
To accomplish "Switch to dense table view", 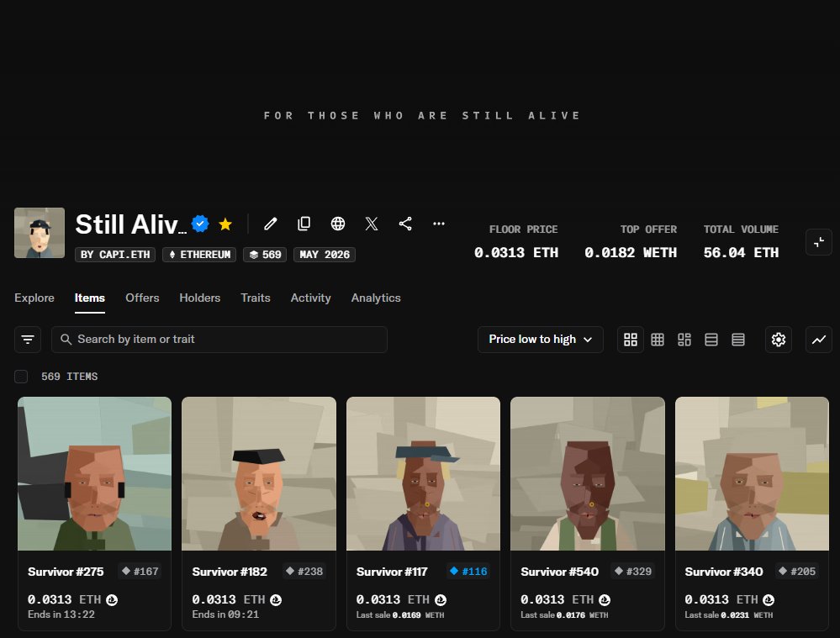I will coord(738,340).
